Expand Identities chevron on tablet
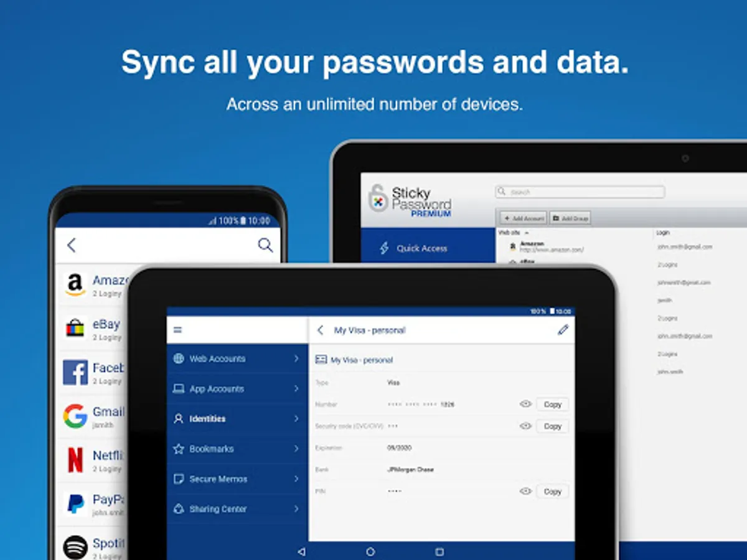Screen dimensions: 747x560 (x=296, y=419)
